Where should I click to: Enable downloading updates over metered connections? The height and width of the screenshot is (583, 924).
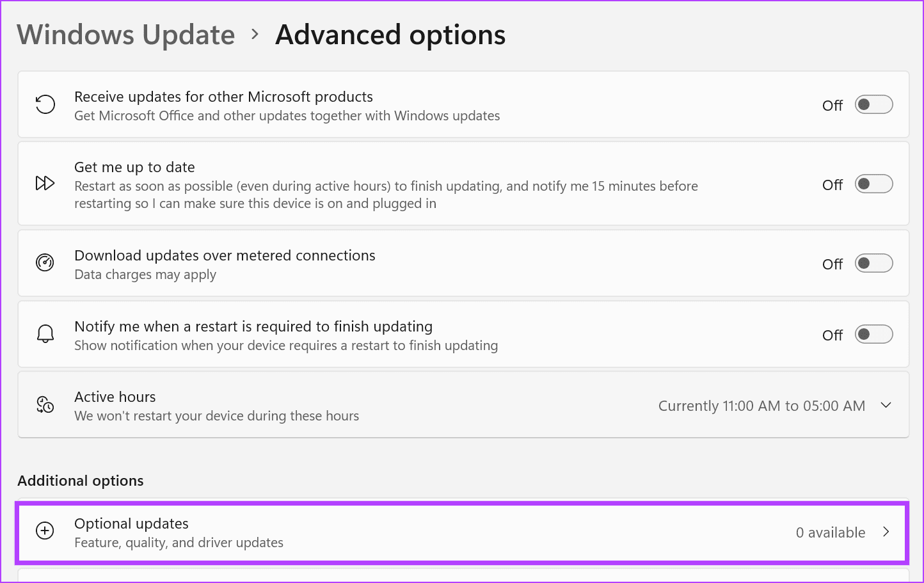point(873,263)
